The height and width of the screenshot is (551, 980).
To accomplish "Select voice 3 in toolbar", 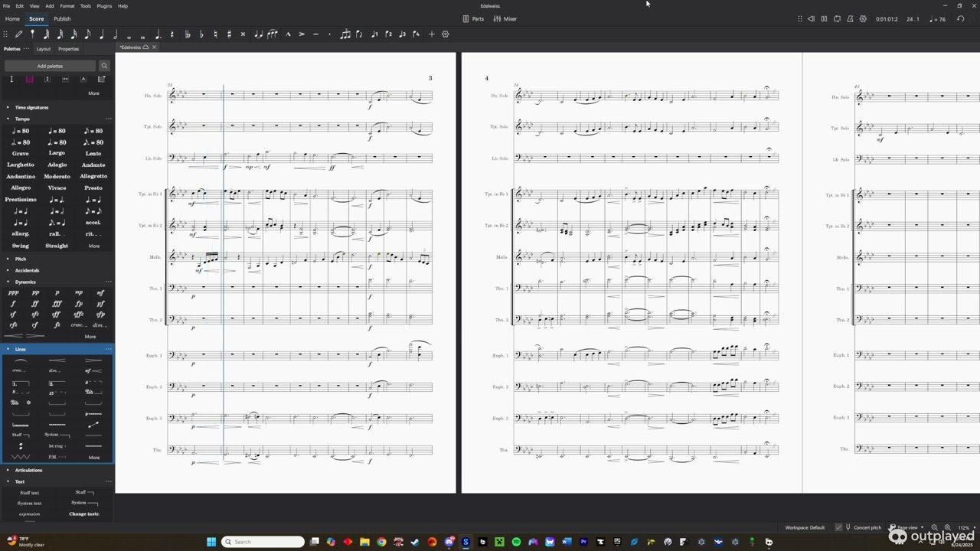I will pyautogui.click(x=402, y=34).
